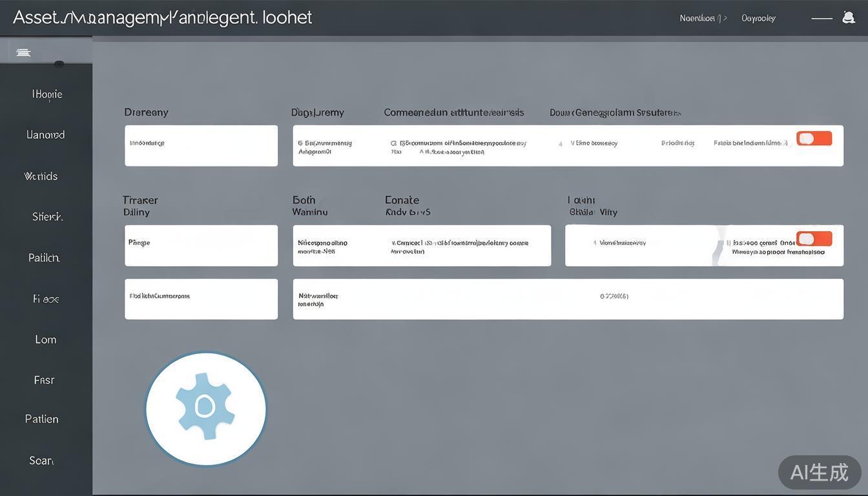Open the user profile icon in header
This screenshot has width=868, height=496.
click(848, 17)
